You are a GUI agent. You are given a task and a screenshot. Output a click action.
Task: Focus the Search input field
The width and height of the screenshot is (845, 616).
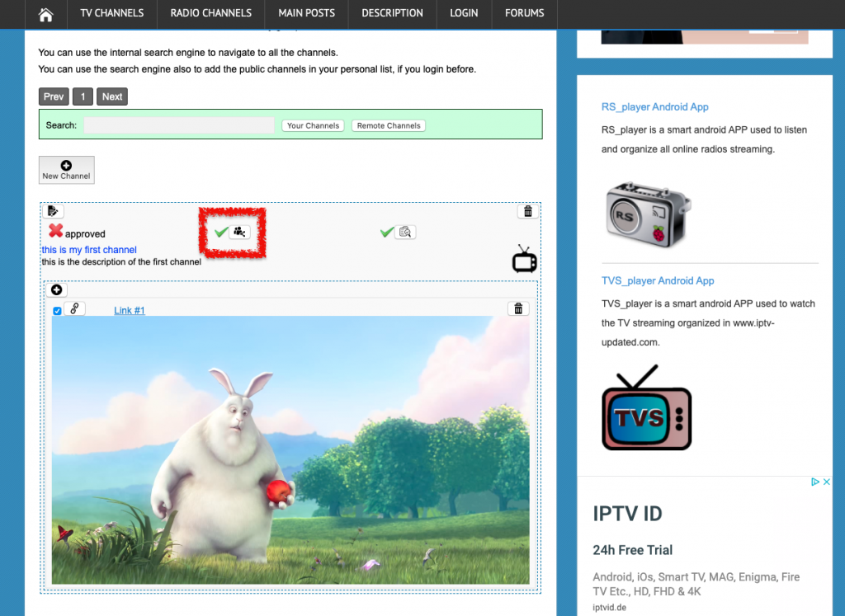click(179, 125)
